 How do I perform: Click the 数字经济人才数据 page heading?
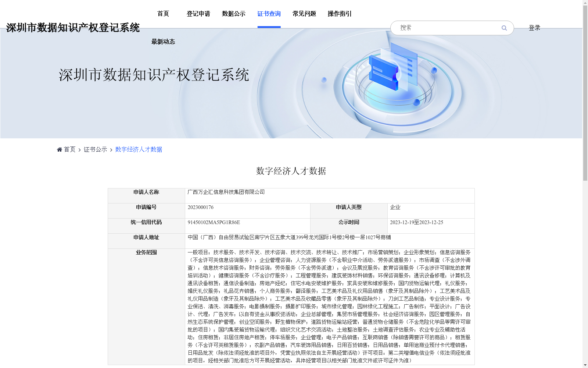tap(291, 171)
